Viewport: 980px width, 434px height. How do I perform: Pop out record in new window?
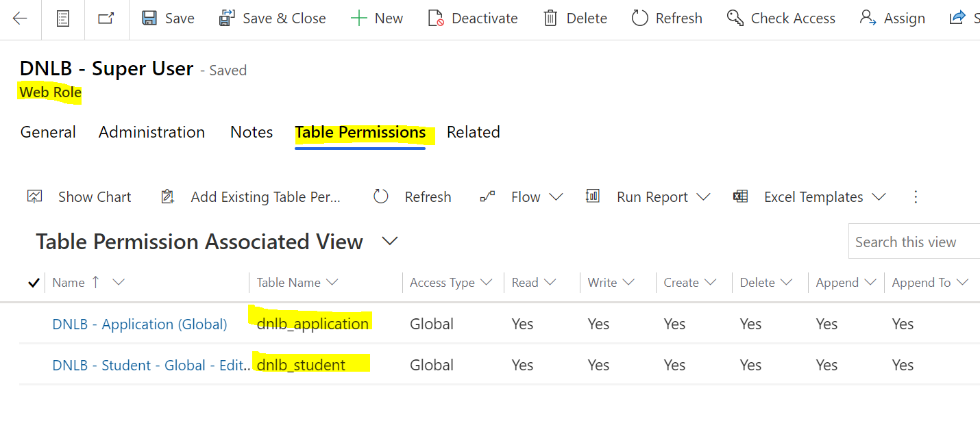[106, 18]
